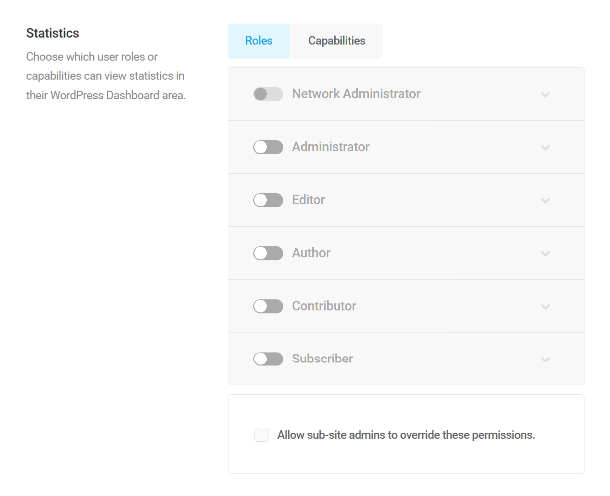Click the Subscriber role name text
The height and width of the screenshot is (496, 610).
click(322, 359)
